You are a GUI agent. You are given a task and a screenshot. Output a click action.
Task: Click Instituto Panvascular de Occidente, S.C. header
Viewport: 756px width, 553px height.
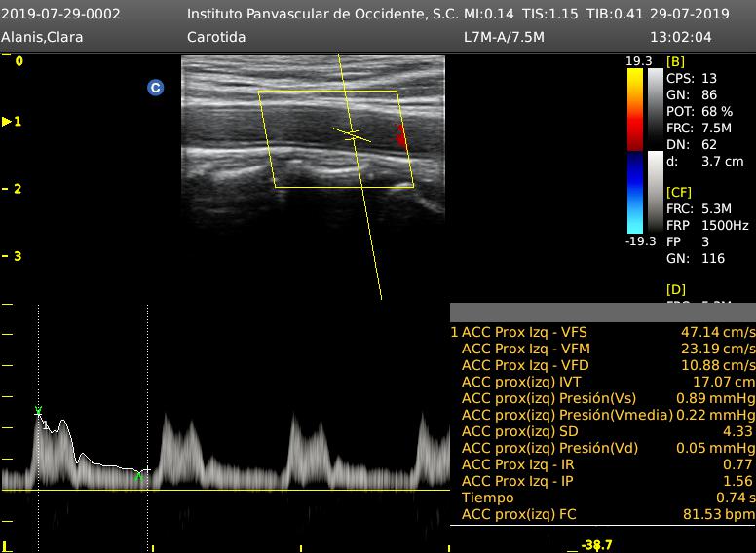point(323,14)
